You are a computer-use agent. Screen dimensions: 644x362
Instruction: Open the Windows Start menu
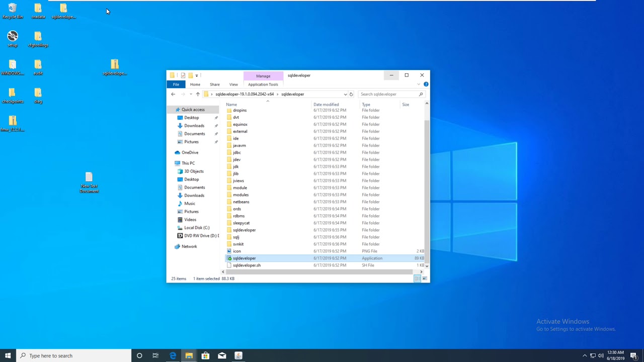tap(8, 355)
